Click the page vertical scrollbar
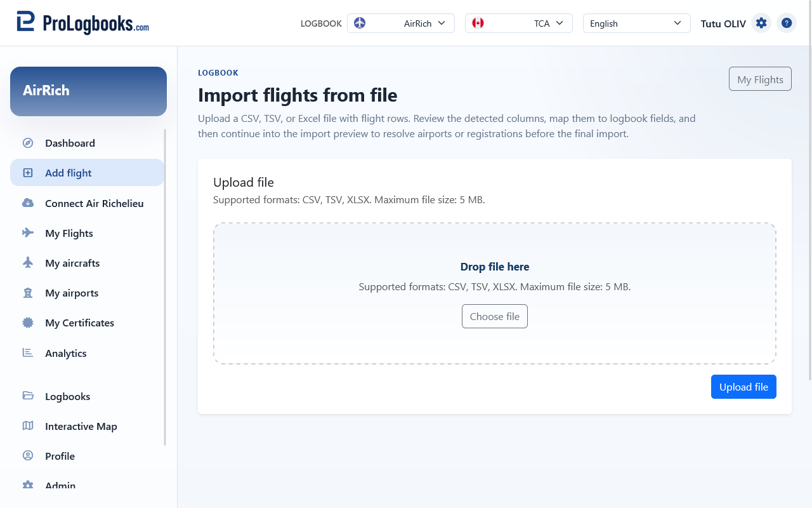The width and height of the screenshot is (812, 508). [809, 190]
